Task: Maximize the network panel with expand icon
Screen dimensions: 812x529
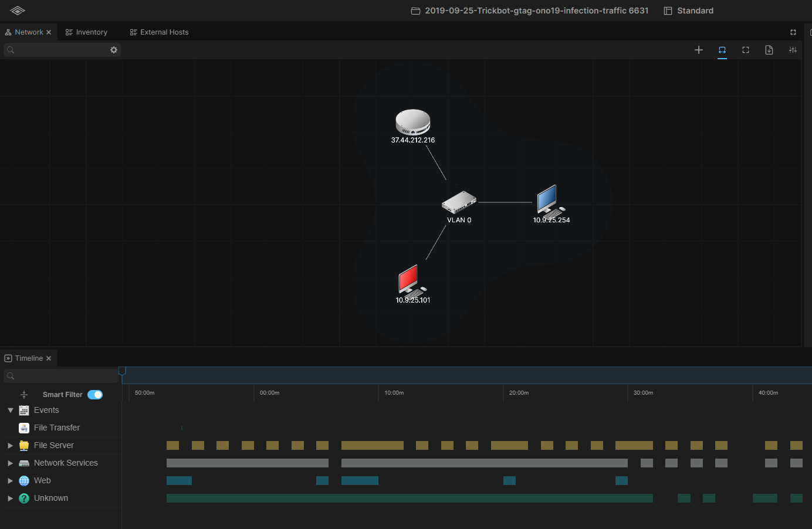Action: click(x=793, y=32)
